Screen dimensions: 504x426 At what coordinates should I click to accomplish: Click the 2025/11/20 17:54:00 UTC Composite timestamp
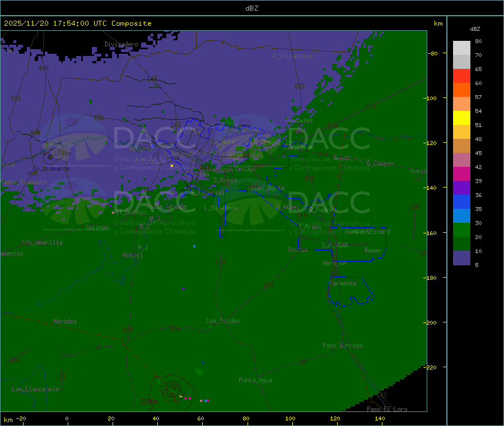point(77,24)
